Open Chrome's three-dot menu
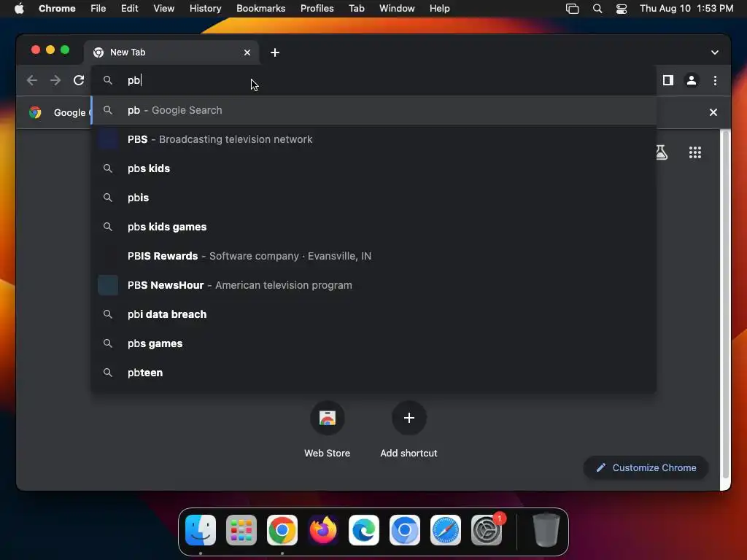747x560 pixels. coord(715,80)
